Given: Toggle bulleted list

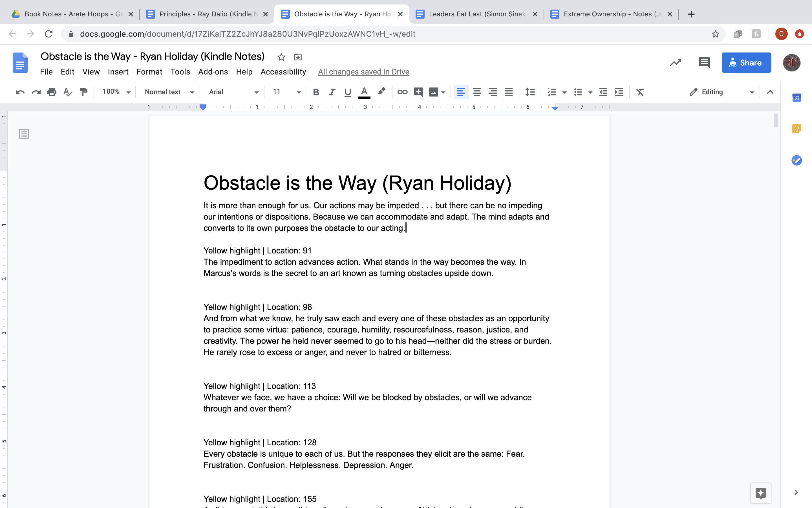Looking at the screenshot, I should pyautogui.click(x=578, y=92).
